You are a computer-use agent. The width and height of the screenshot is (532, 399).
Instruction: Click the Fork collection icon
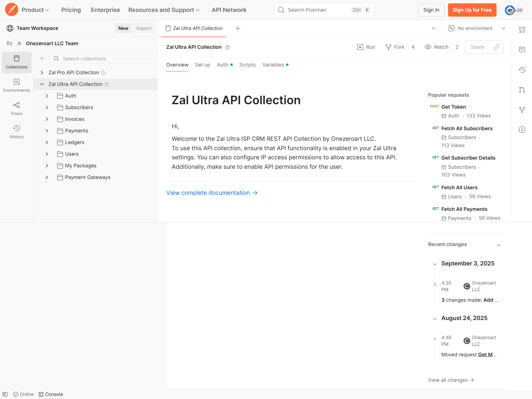[x=388, y=47]
